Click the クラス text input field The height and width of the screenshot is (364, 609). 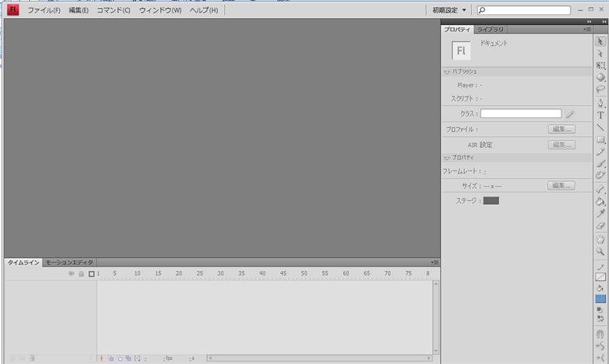point(520,113)
